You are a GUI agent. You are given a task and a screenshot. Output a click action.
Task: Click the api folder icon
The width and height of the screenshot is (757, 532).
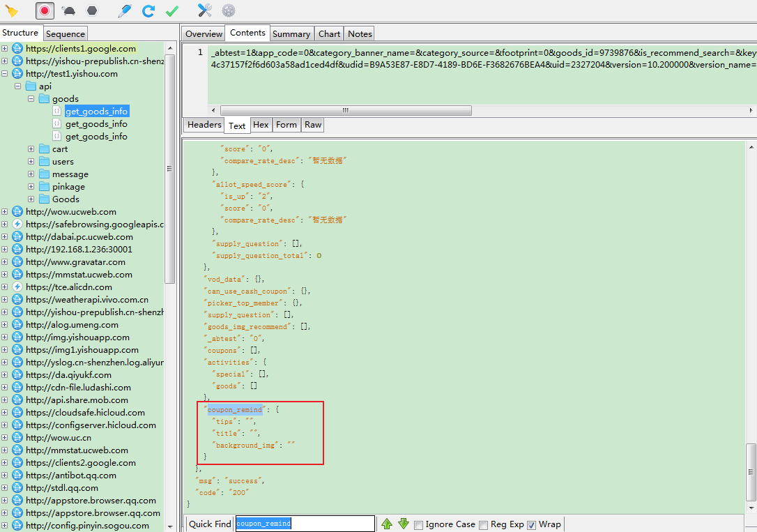pyautogui.click(x=31, y=86)
